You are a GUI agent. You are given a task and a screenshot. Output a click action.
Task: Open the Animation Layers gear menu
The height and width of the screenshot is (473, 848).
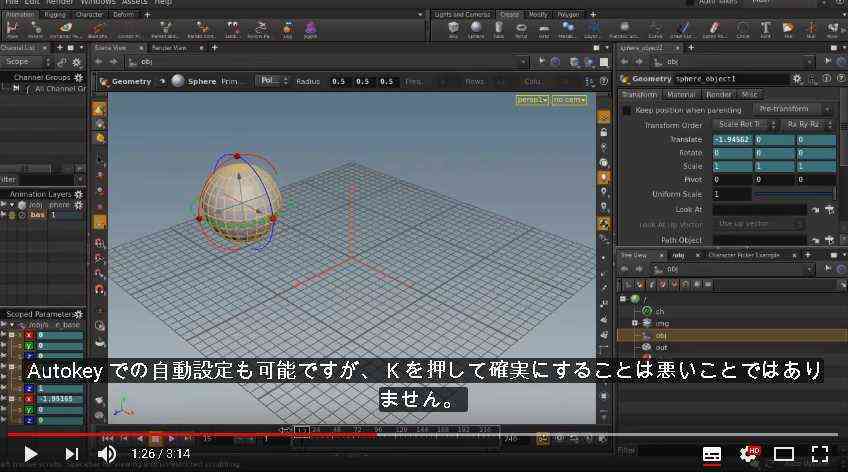point(79,194)
